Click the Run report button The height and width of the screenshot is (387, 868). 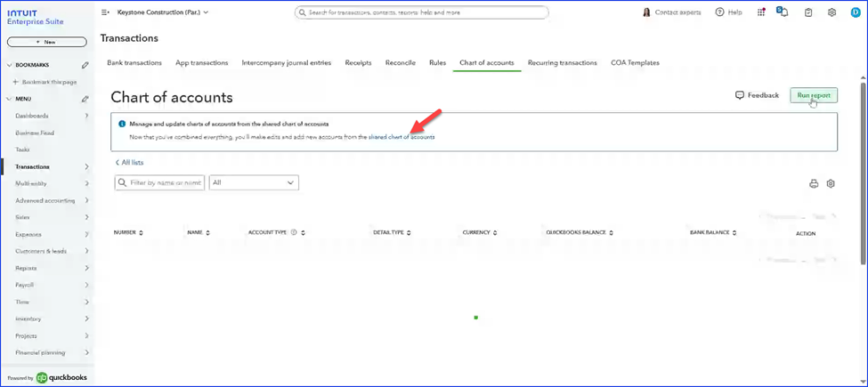click(x=814, y=95)
